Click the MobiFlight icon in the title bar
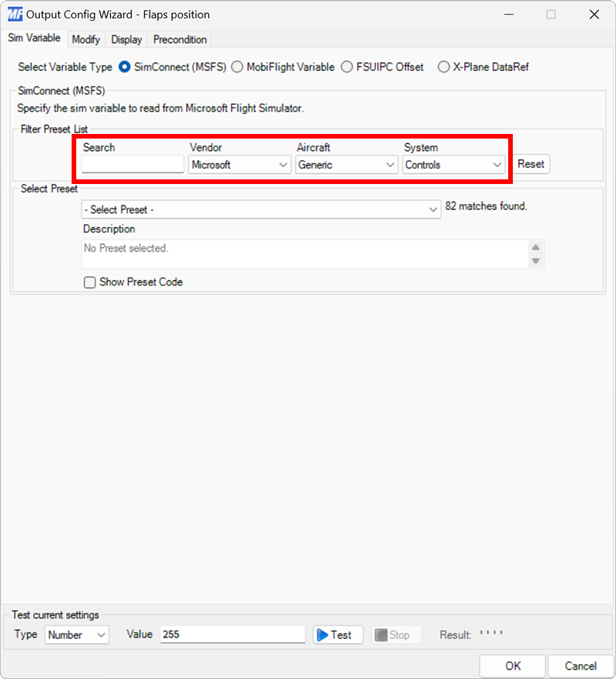Image resolution: width=616 pixels, height=679 pixels. [14, 14]
